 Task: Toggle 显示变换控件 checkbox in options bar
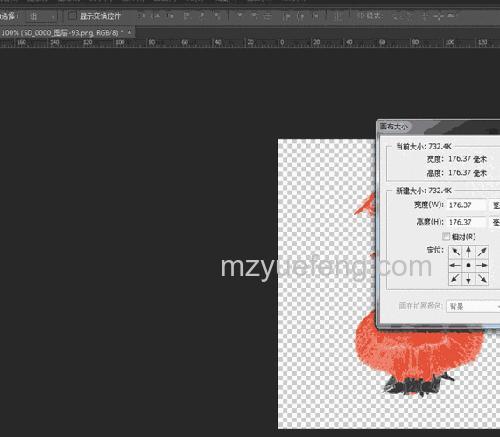pos(72,16)
